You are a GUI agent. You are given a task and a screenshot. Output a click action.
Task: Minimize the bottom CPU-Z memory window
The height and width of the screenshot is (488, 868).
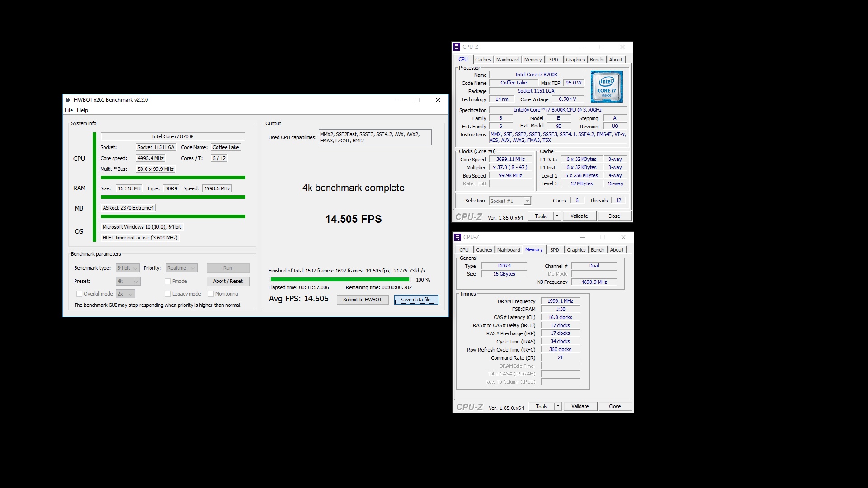pyautogui.click(x=582, y=237)
